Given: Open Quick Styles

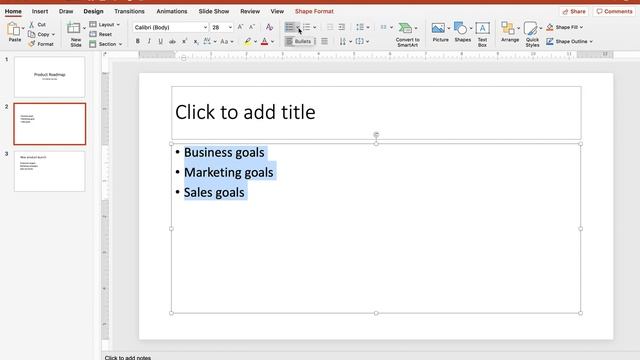Looking at the screenshot, I should click(x=532, y=34).
